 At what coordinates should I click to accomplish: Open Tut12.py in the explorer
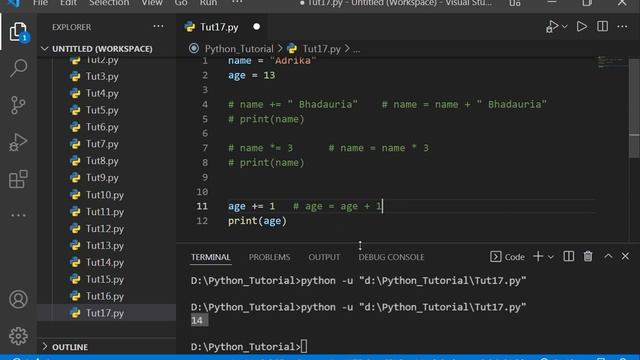(104, 229)
